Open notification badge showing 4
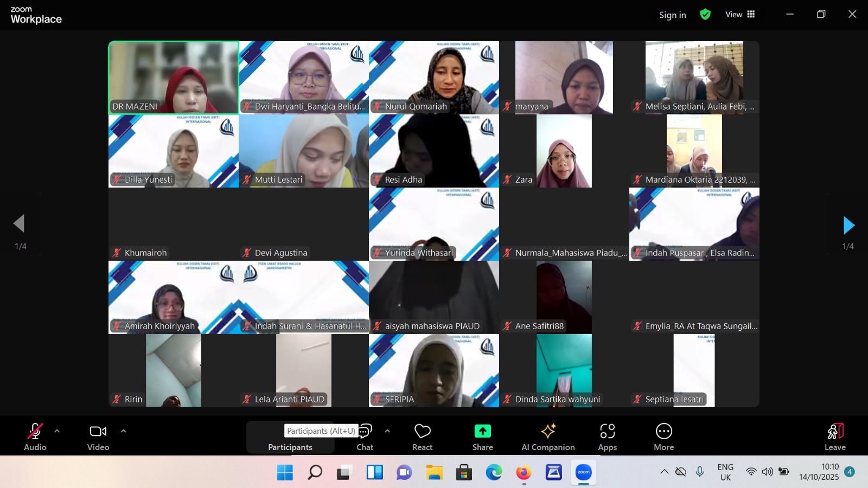Viewport: 868px width, 488px height. tap(850, 472)
